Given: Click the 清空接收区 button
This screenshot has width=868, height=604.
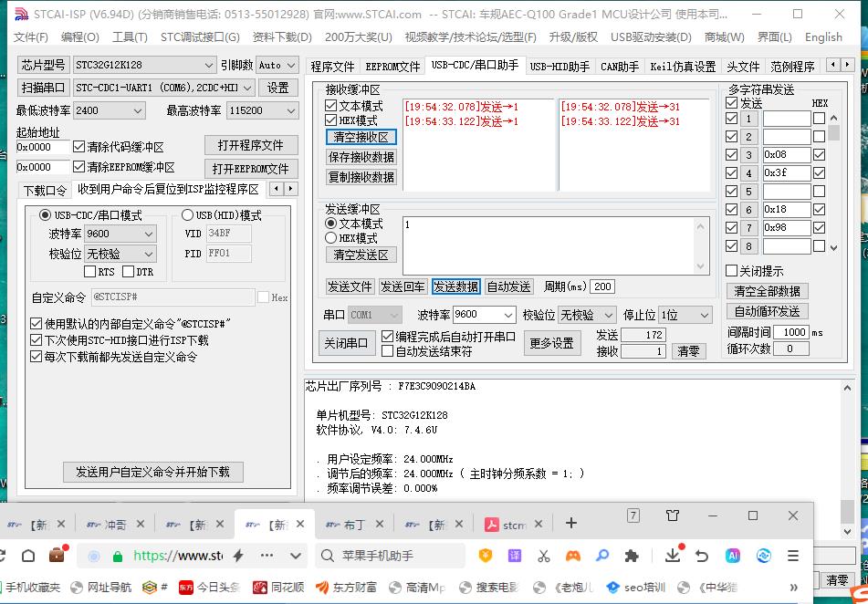Looking at the screenshot, I should (x=361, y=137).
